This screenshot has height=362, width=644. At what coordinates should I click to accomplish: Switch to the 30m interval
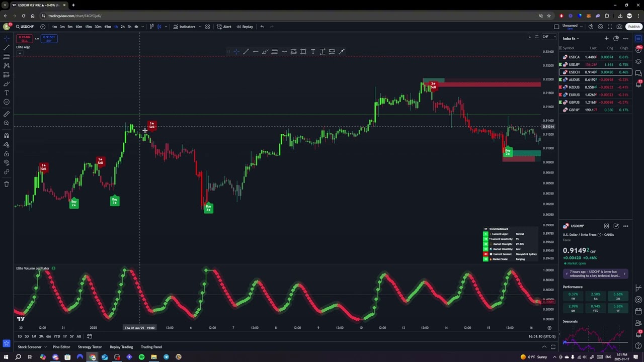pos(98,27)
